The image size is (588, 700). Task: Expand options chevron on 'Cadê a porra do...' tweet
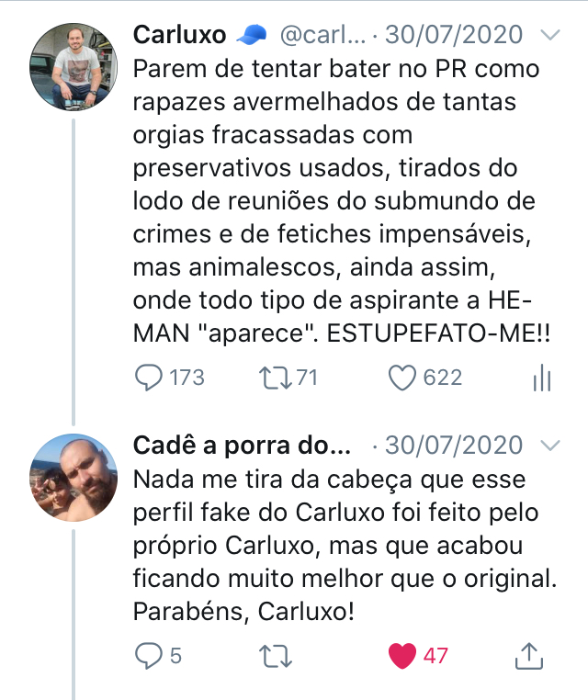pos(550,446)
